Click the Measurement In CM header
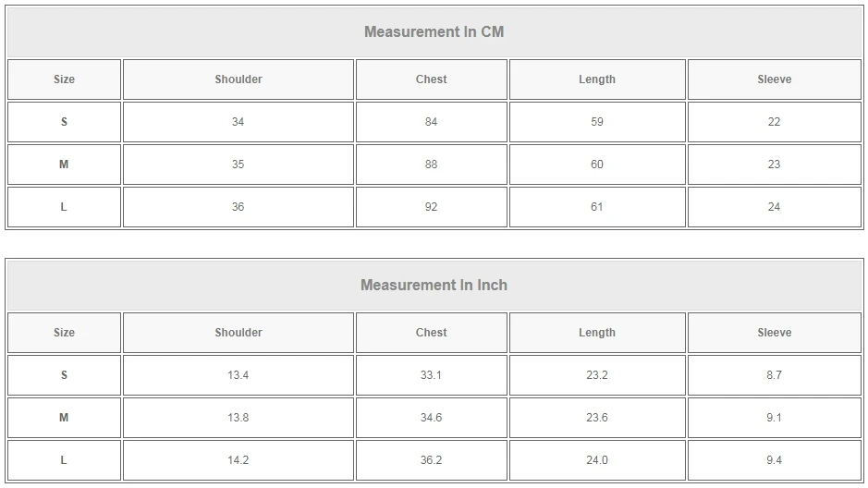This screenshot has width=868, height=488. pos(434,32)
